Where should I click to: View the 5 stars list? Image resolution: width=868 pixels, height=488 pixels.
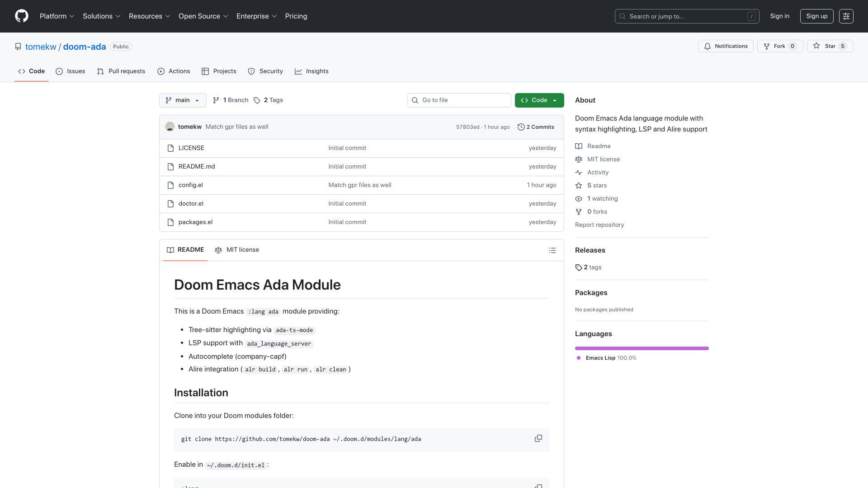pos(591,186)
